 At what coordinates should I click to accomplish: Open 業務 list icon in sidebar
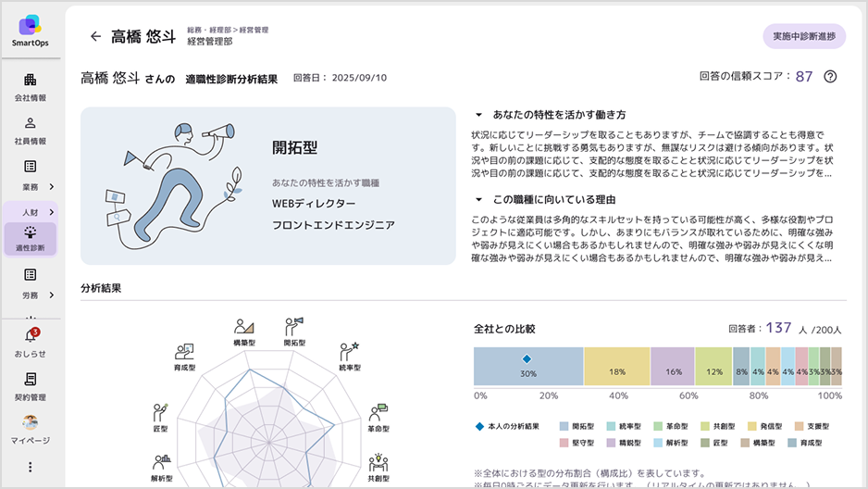(x=30, y=166)
